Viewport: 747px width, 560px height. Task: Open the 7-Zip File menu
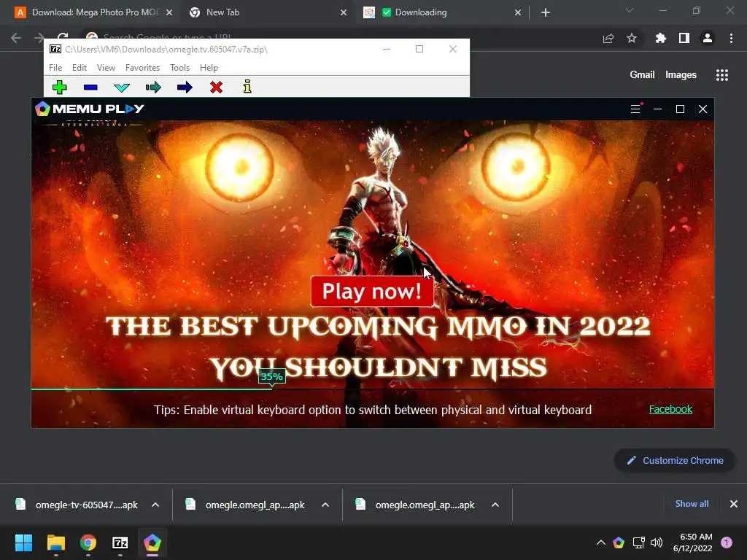click(55, 68)
